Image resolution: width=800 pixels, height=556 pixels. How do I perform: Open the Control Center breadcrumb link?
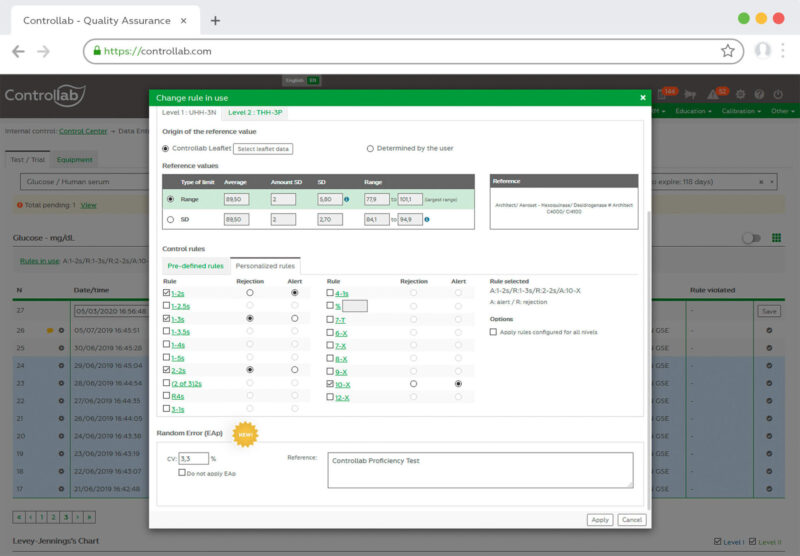point(83,131)
